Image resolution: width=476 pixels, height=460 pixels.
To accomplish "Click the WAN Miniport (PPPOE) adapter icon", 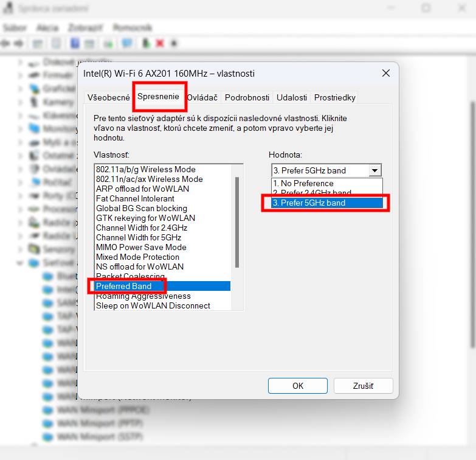I will (x=47, y=410).
